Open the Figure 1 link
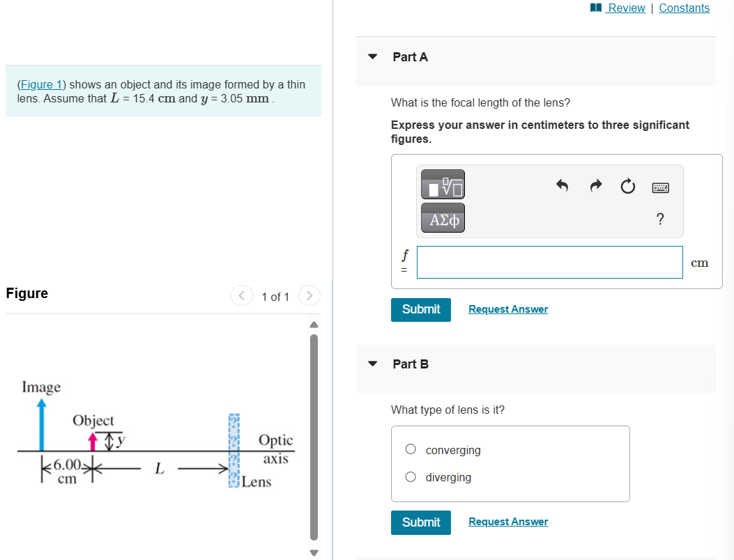The image size is (734, 560). coord(40,84)
